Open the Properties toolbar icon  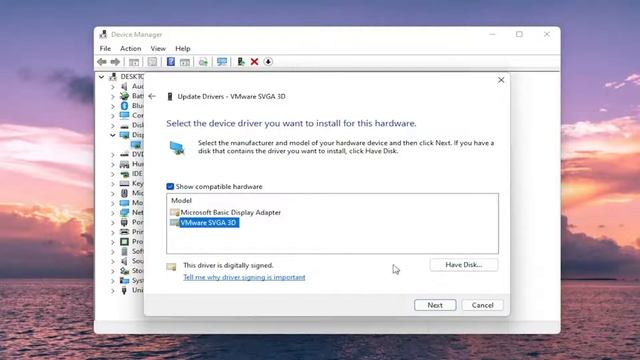[152, 62]
